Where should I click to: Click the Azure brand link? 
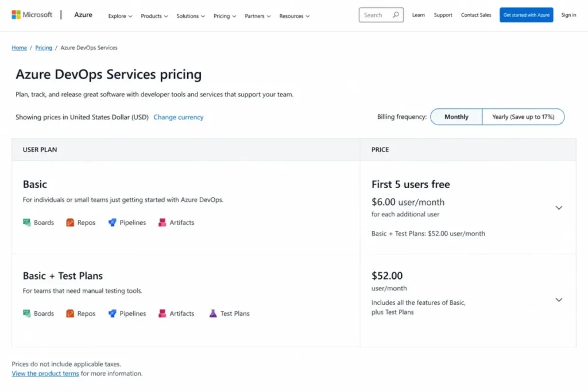pyautogui.click(x=83, y=14)
